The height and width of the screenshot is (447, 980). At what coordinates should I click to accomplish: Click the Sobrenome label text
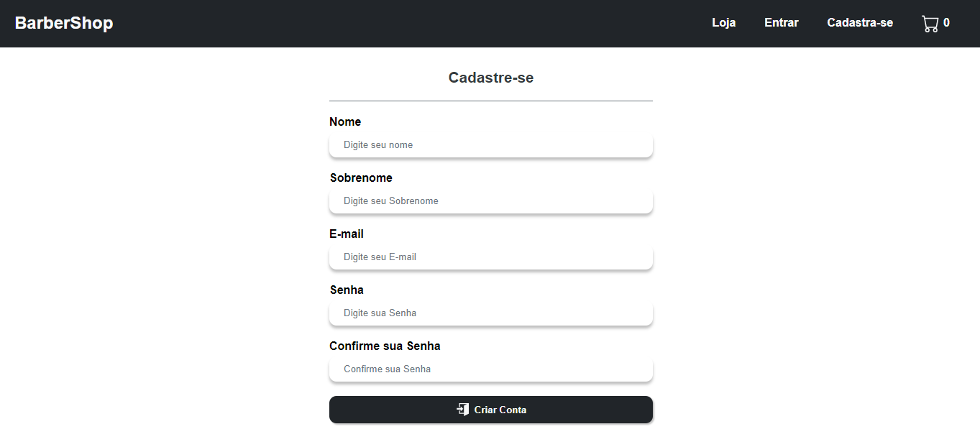tap(361, 178)
